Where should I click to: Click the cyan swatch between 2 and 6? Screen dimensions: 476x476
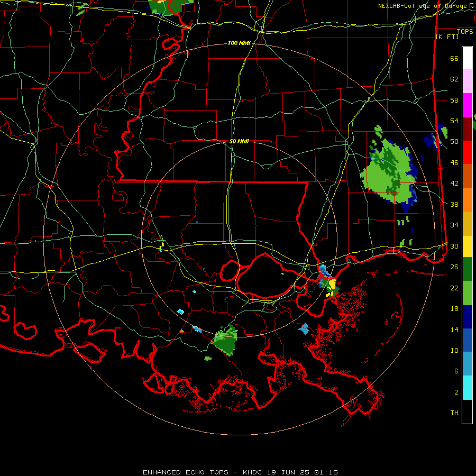(x=467, y=388)
